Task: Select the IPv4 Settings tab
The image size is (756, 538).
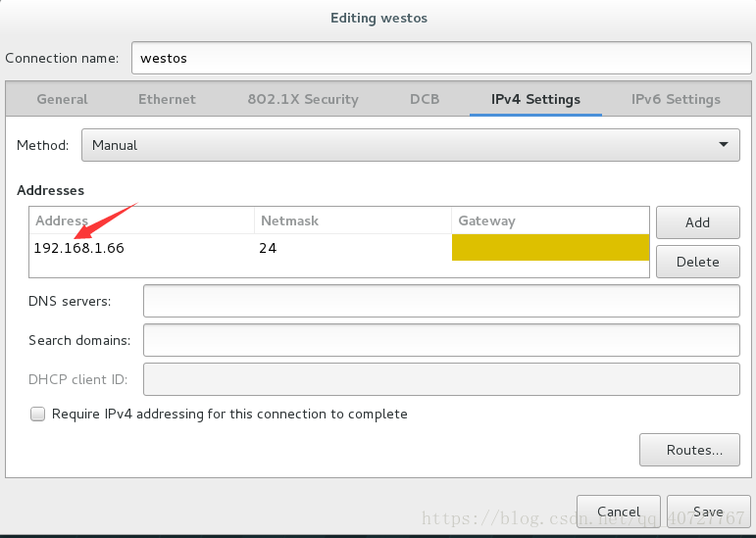Action: coord(535,99)
